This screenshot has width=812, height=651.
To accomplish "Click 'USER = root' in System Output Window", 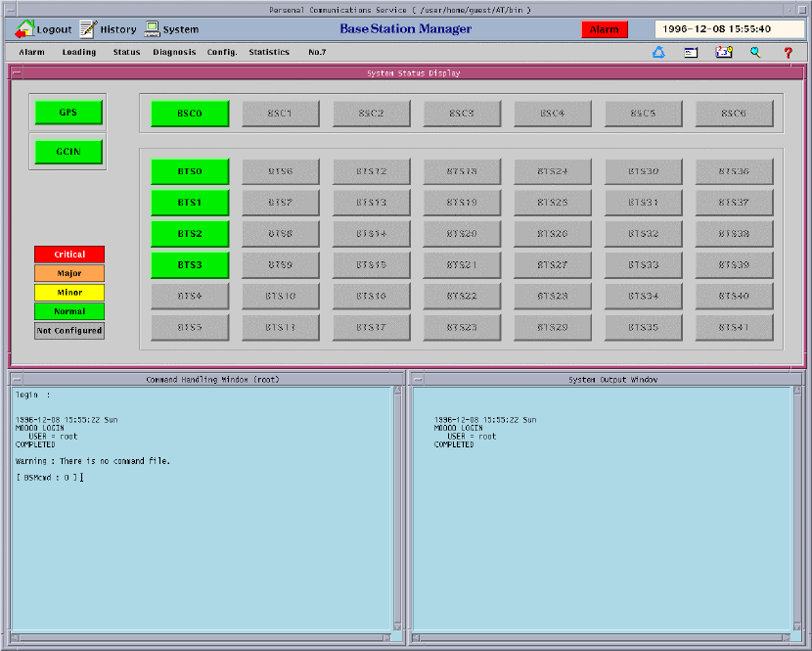I will [x=472, y=437].
